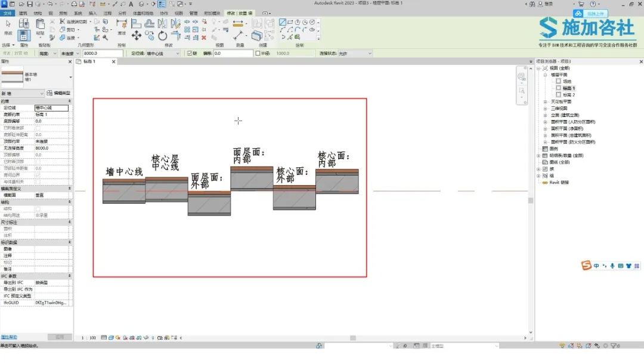The width and height of the screenshot is (644, 363).
Task: Open the Height (高度) dropdown in options bar
Action: click(x=48, y=54)
